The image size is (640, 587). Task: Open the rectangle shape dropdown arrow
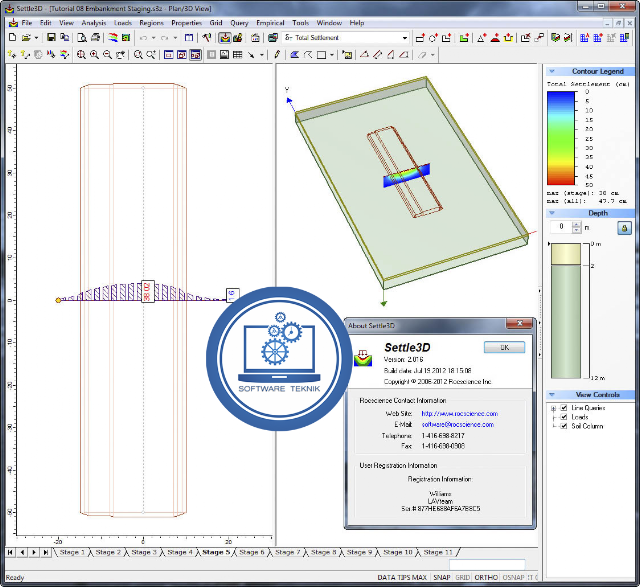coord(332,54)
